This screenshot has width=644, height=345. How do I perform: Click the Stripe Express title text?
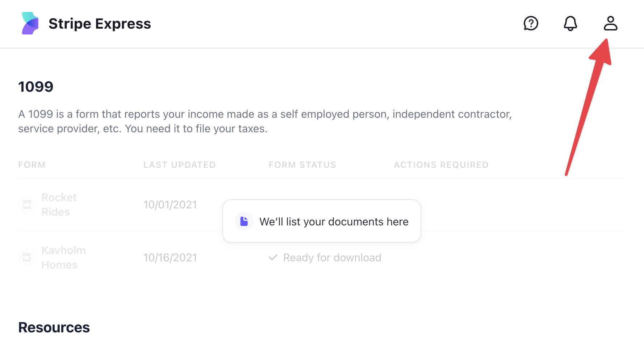pos(100,23)
